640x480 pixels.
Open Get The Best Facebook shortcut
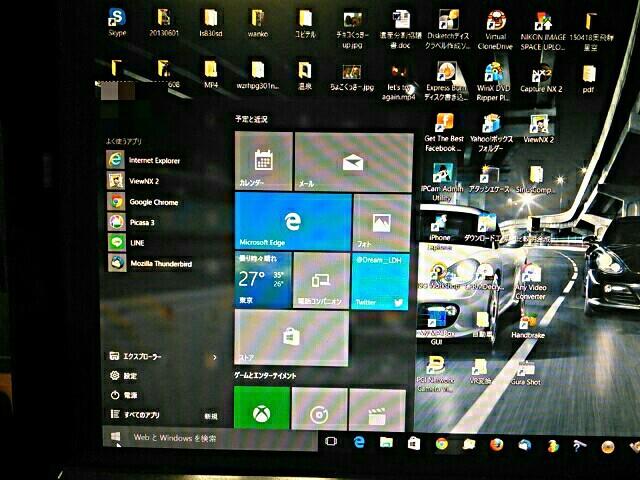444,133
